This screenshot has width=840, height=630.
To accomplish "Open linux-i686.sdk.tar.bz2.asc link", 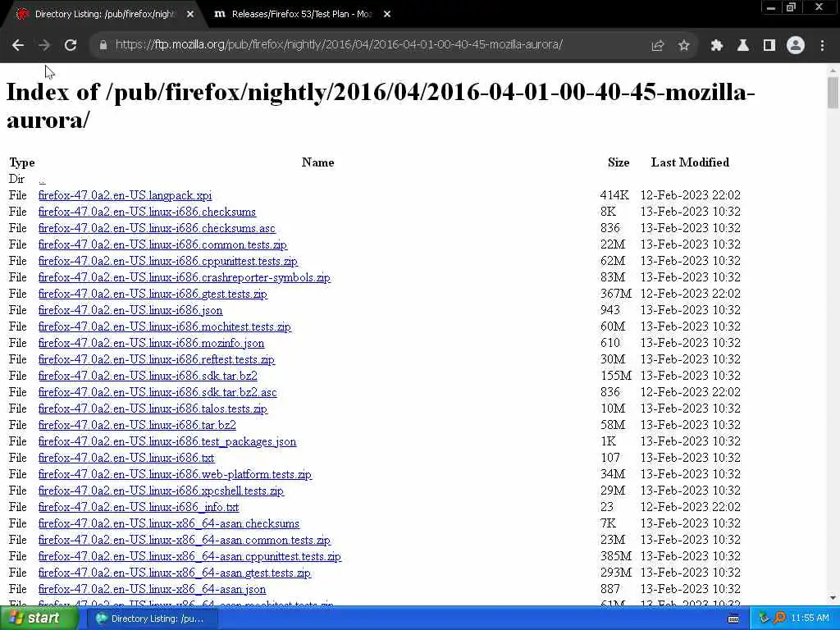I will 157,392.
